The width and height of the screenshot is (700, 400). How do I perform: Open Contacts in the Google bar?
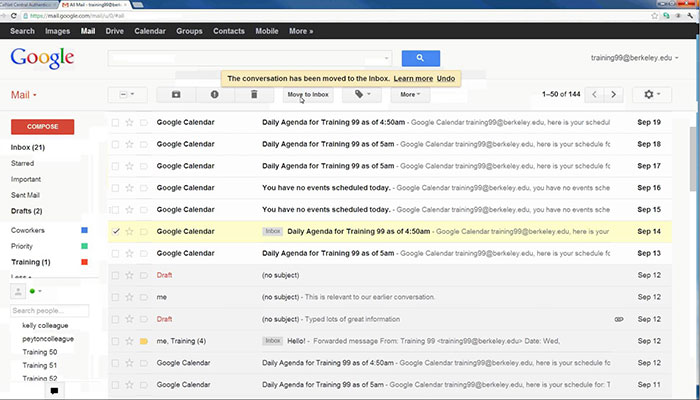[x=229, y=31]
